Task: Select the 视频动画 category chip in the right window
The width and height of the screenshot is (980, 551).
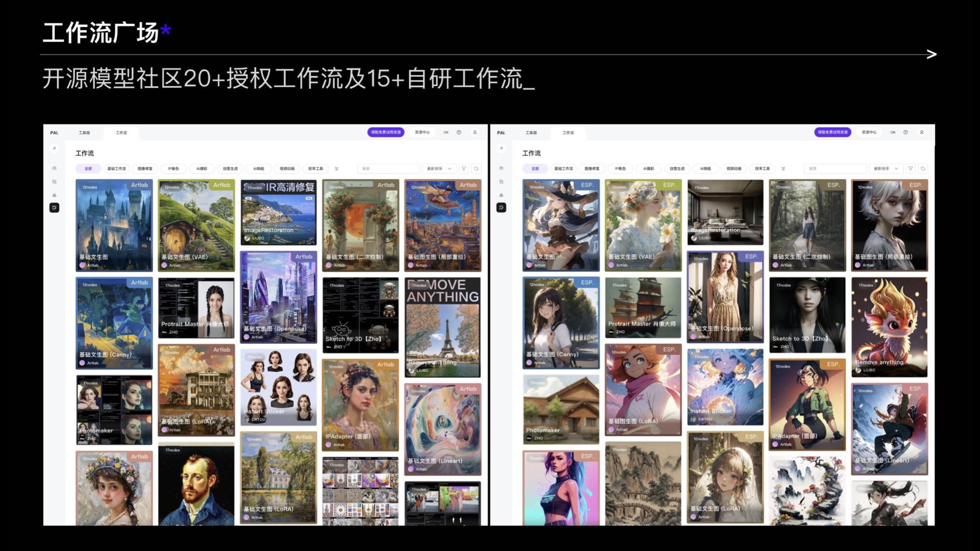Action: coord(734,168)
